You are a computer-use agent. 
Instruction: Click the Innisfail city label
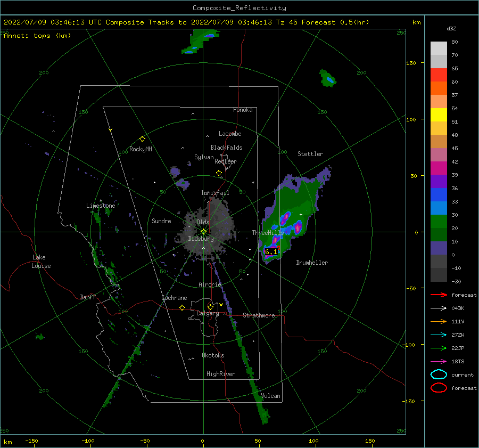[x=215, y=193]
